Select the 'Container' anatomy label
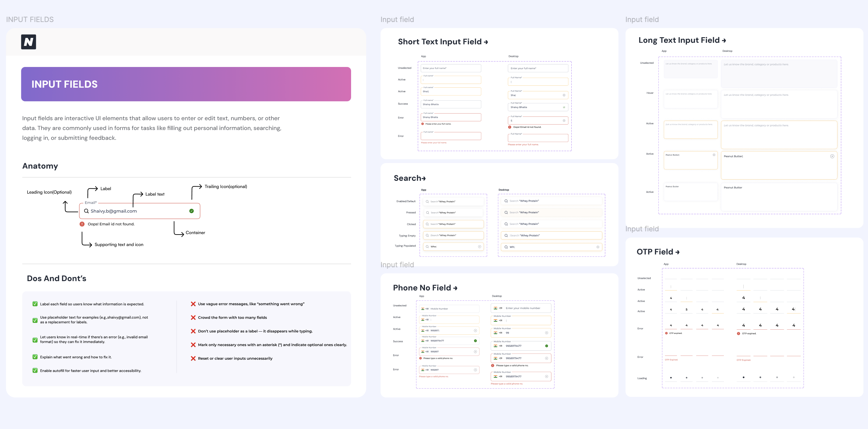 (x=195, y=233)
